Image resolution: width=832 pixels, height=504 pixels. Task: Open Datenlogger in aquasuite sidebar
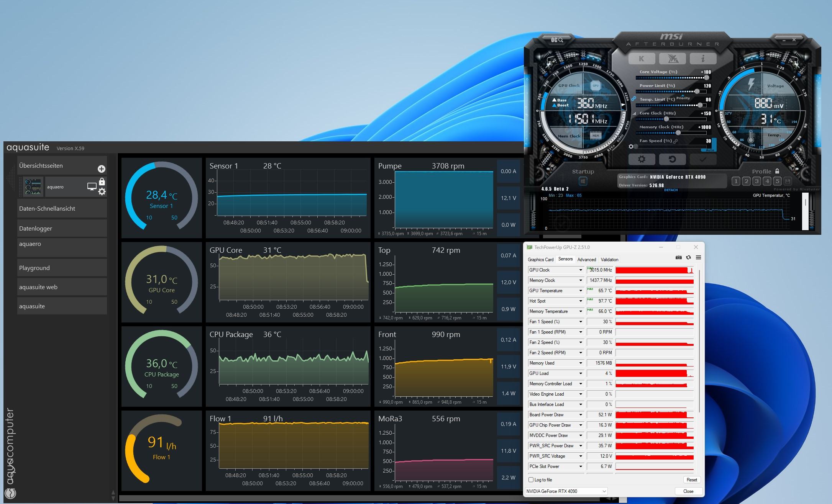tap(62, 228)
